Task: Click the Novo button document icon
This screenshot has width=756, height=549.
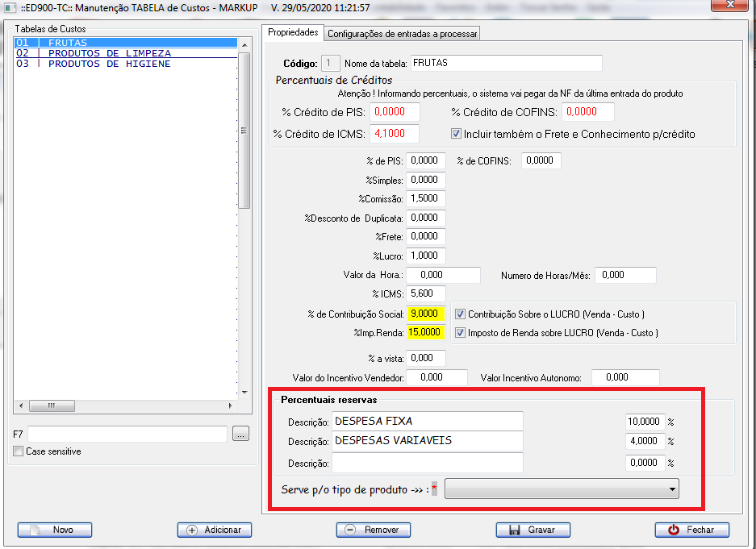Action: pos(34,530)
